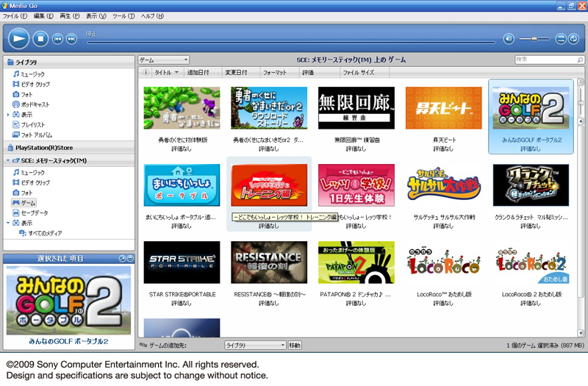Select ゲーム under memory stick
588x386 pixels.
[x=24, y=203]
